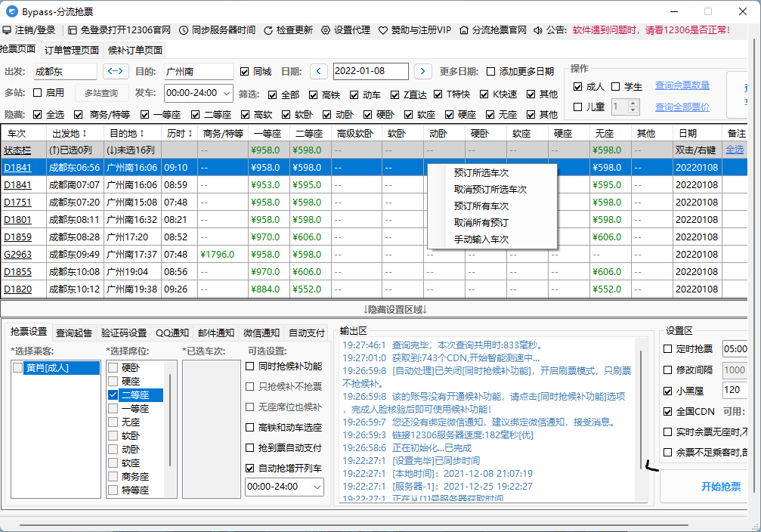
Task: Click the 注销/登录 monitor icon
Action: pyautogui.click(x=7, y=30)
